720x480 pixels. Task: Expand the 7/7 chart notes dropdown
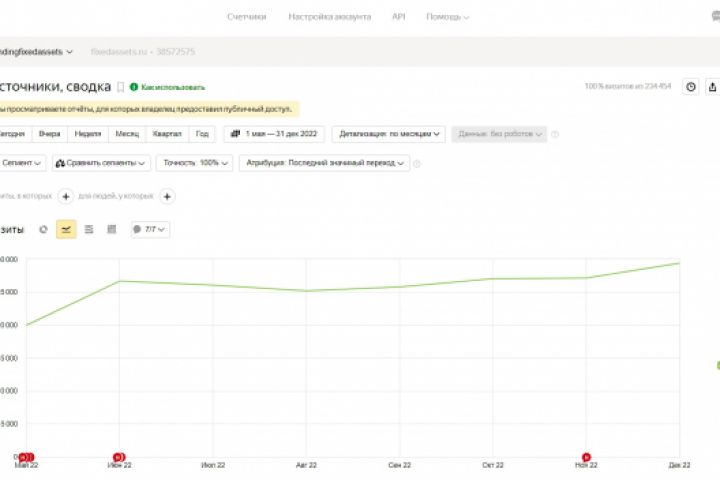150,229
